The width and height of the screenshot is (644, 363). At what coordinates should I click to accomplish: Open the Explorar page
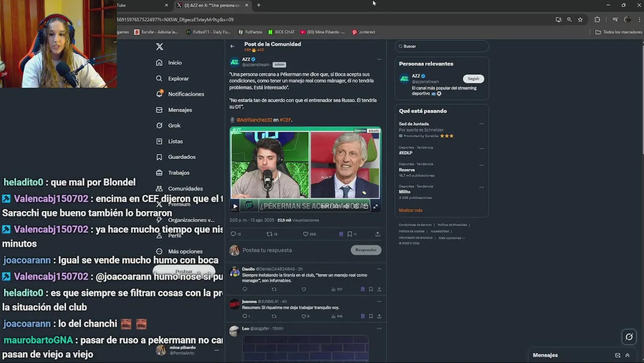(173, 79)
